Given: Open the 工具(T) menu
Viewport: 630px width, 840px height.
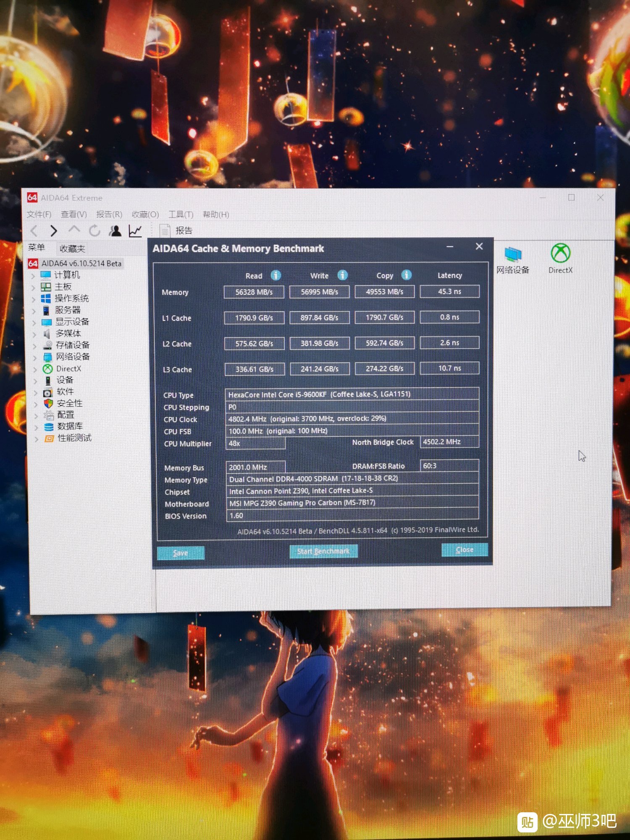Looking at the screenshot, I should (181, 215).
